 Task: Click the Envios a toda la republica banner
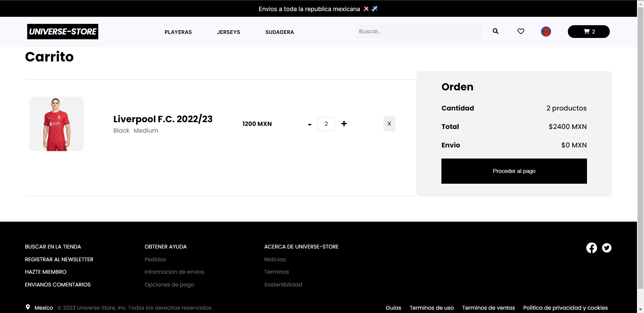pos(318,9)
